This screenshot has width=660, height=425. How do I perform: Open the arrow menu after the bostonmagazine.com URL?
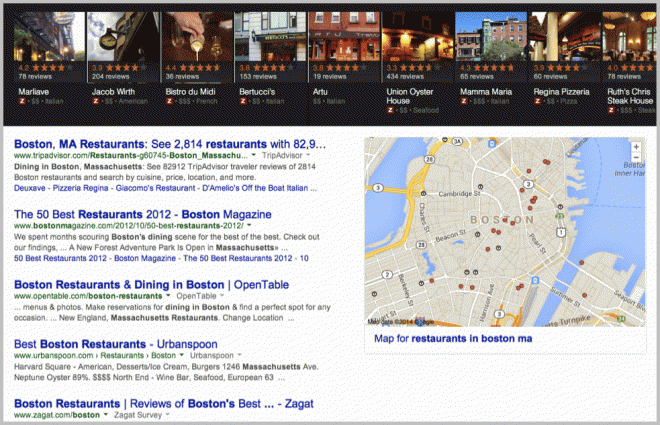coord(249,226)
